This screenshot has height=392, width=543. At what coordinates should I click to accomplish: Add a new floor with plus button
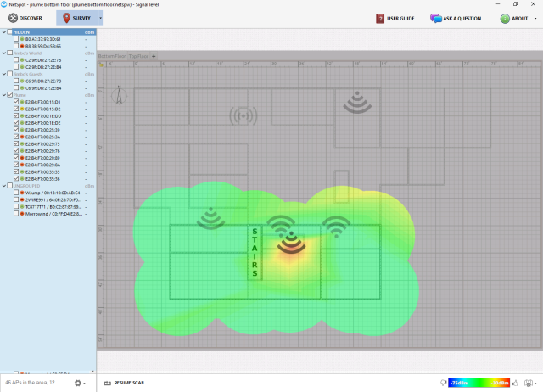coord(154,56)
